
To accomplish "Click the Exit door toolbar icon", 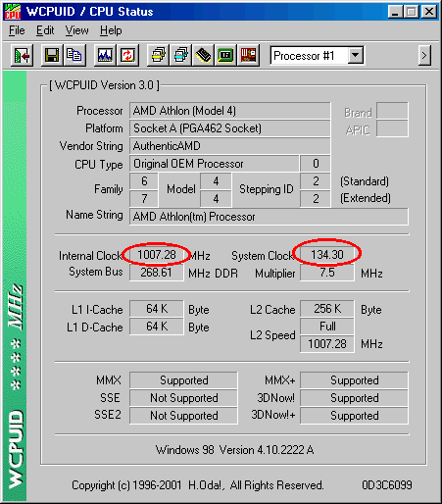I will point(22,55).
